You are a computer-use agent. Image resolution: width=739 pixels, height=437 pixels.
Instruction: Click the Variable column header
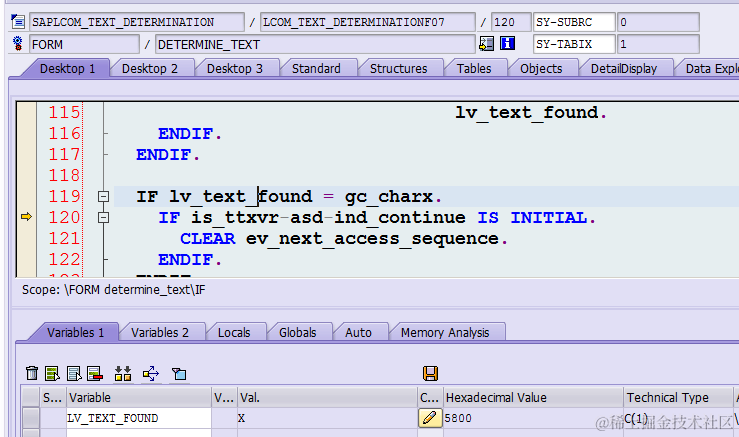139,398
